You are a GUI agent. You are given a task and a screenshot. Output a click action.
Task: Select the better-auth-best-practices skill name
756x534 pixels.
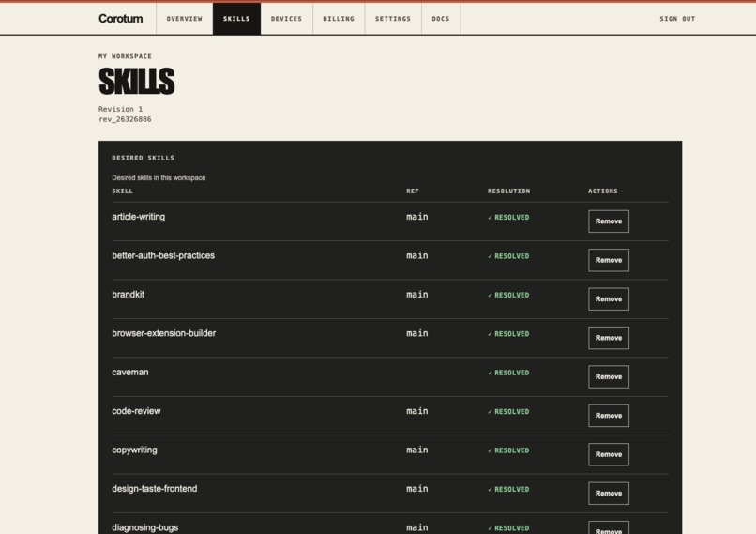pos(163,255)
